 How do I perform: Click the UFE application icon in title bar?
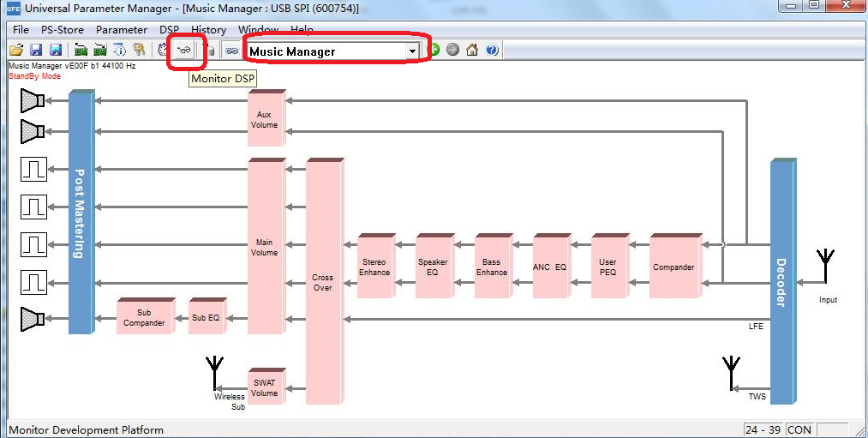[14, 9]
